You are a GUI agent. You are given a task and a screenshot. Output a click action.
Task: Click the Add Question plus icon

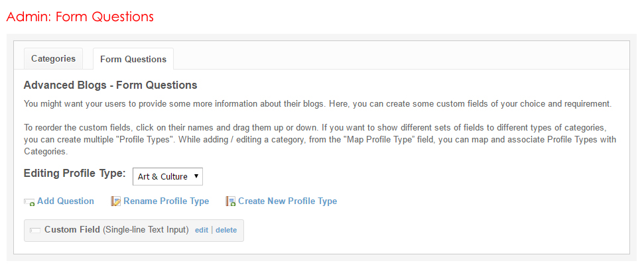(29, 201)
